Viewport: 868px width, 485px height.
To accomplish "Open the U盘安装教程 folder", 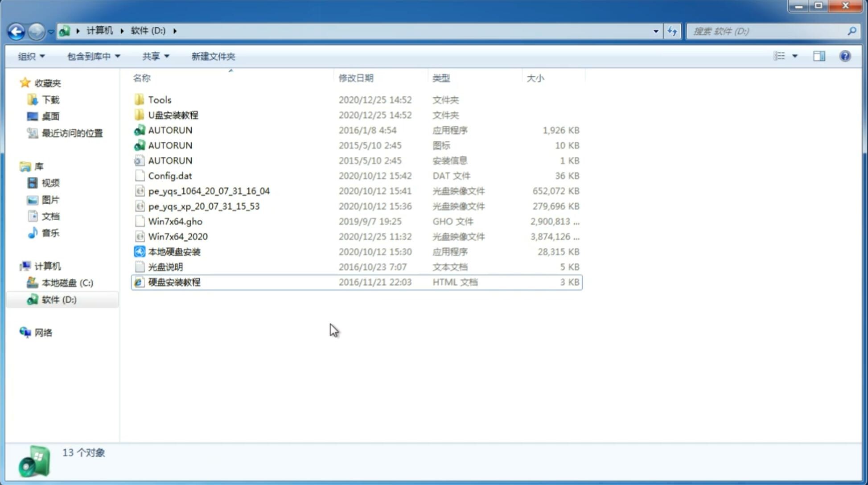I will [x=173, y=115].
